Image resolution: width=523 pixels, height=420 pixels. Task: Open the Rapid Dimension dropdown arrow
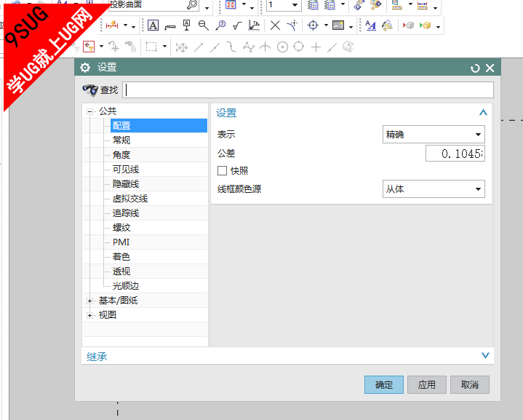click(x=125, y=25)
